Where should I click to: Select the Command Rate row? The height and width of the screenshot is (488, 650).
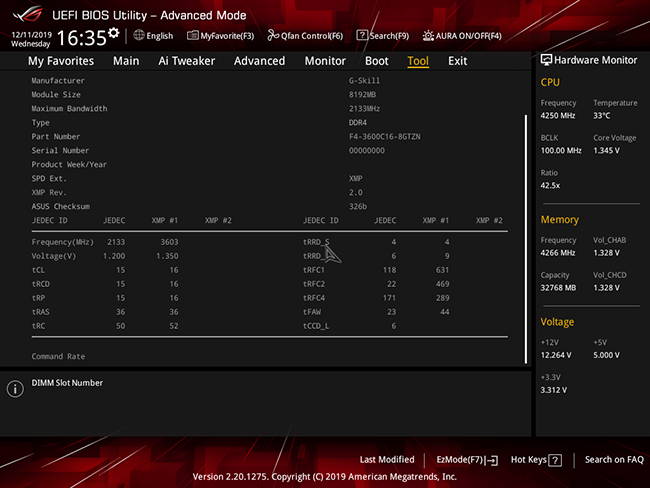tap(269, 356)
